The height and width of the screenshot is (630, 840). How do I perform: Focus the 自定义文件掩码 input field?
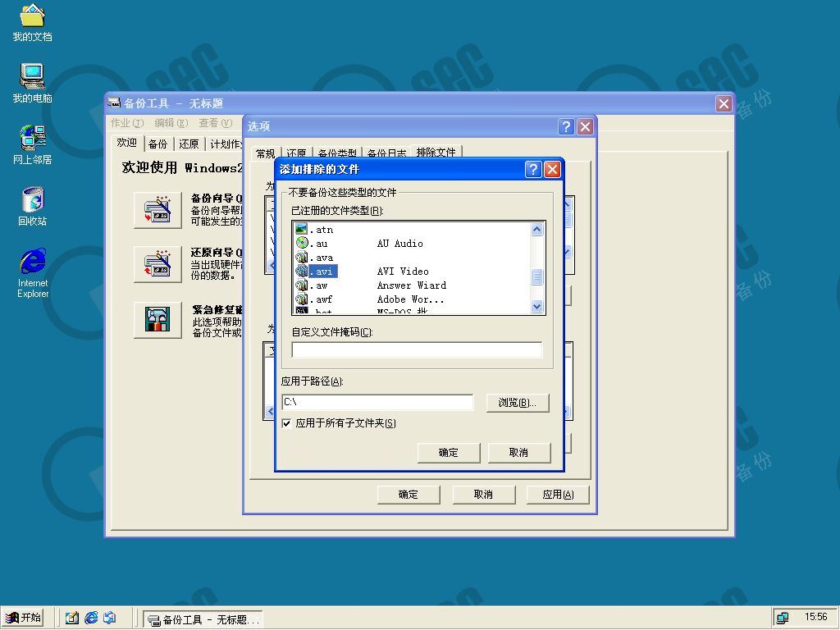(x=417, y=349)
